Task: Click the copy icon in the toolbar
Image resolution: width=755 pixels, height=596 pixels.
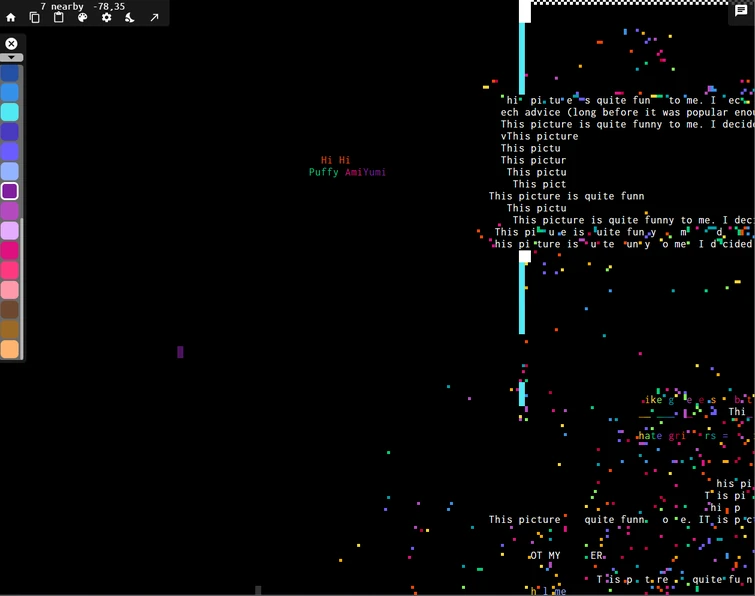Action: 35,18
